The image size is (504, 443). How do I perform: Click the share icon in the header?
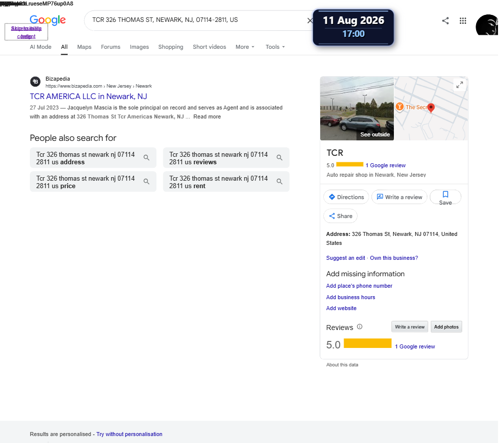pos(445,21)
